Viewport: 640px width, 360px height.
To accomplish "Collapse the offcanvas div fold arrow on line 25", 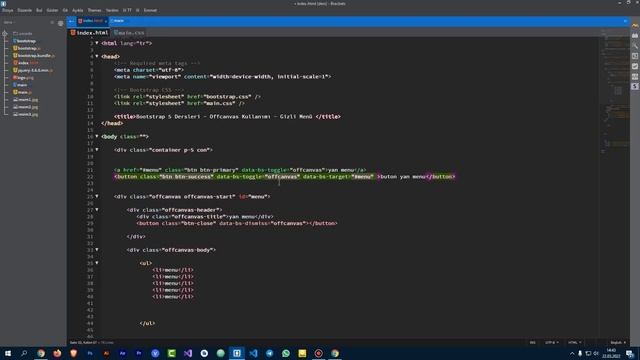I will click(97, 196).
